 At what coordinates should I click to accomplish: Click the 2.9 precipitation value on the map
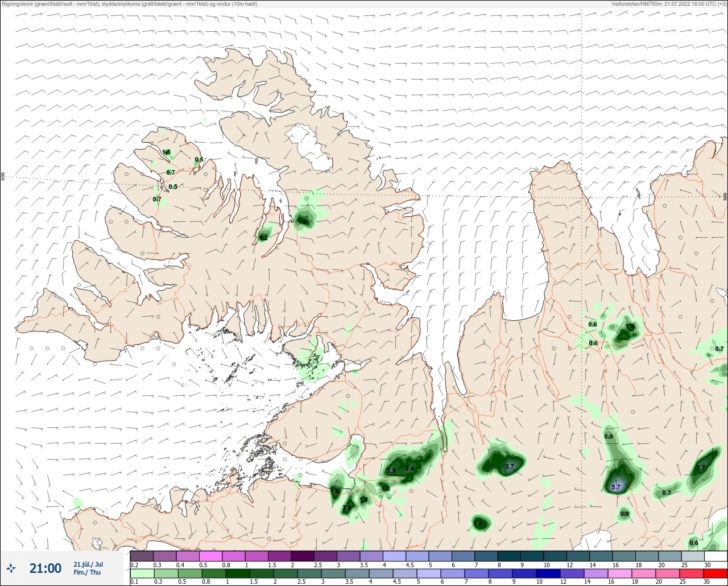point(391,471)
